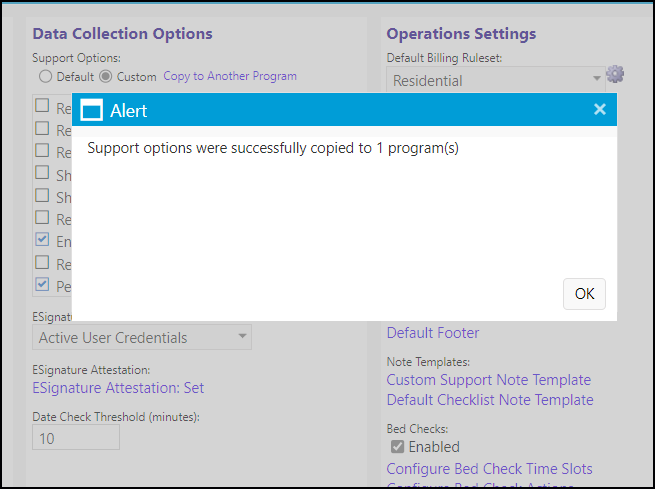Close the Alert dialog with the X
Image resolution: width=655 pixels, height=489 pixels.
pyautogui.click(x=600, y=109)
